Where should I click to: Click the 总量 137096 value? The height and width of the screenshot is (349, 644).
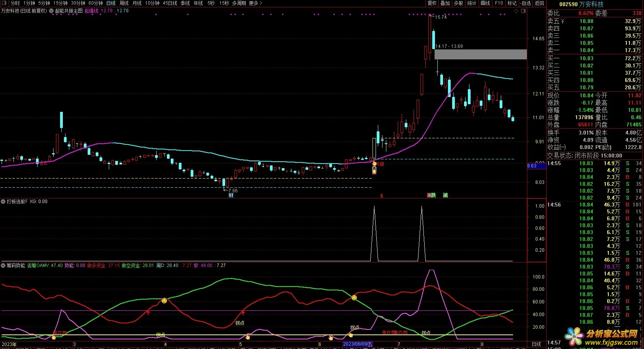tap(584, 117)
